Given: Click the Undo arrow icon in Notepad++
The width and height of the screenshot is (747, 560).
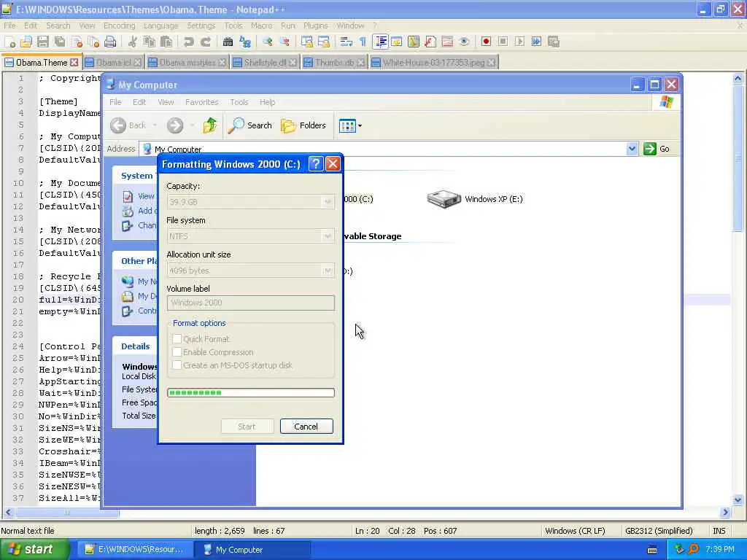Looking at the screenshot, I should click(189, 42).
